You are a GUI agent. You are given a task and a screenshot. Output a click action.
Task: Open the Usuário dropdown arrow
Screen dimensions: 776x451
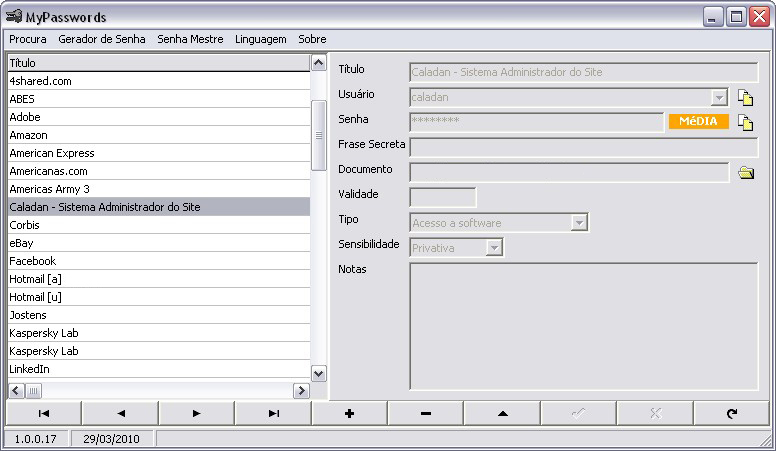click(x=719, y=98)
